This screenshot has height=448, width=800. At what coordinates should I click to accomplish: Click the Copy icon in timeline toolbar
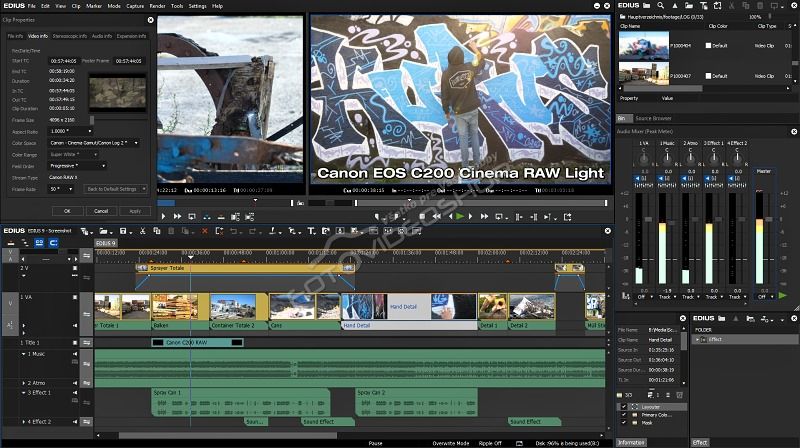(157, 231)
